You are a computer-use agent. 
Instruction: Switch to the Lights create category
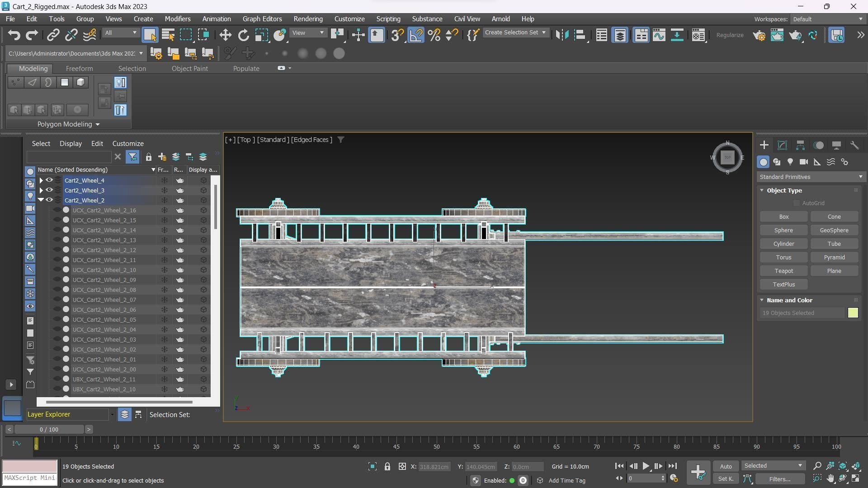tap(790, 162)
